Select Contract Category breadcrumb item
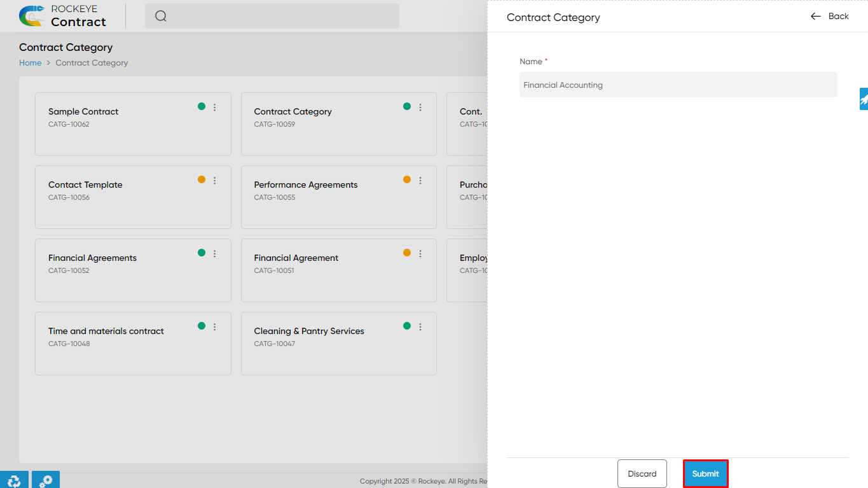868x488 pixels. [92, 63]
